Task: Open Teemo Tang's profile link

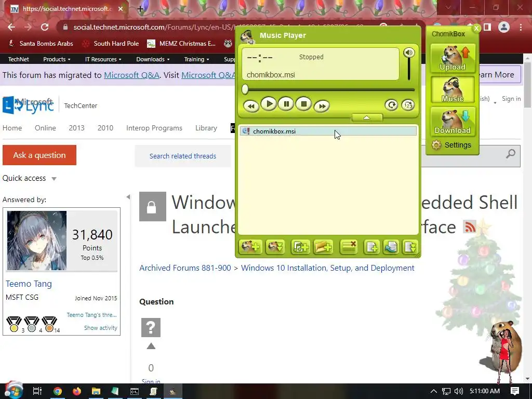Action: [x=29, y=284]
